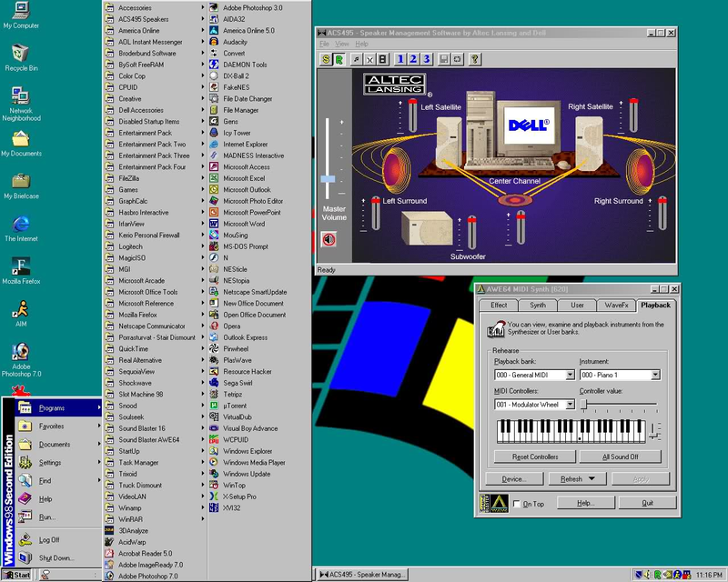This screenshot has width=728, height=582.
Task: Open the Help menu in ACS495
Action: pos(361,44)
